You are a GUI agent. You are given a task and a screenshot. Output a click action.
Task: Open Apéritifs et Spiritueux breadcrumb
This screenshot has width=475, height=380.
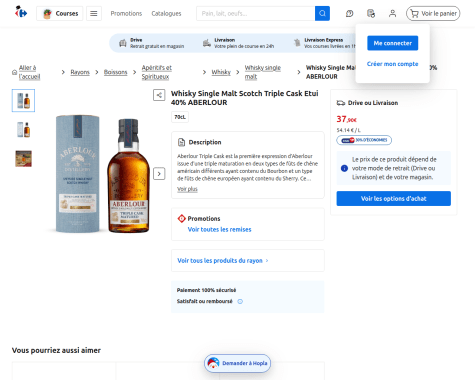(x=157, y=72)
